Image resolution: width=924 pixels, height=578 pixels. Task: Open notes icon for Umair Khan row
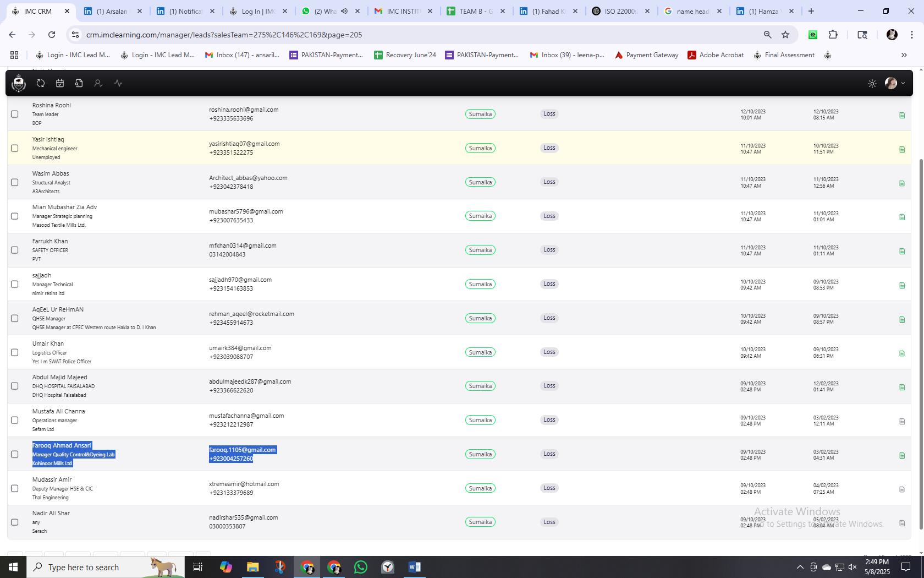pyautogui.click(x=902, y=353)
